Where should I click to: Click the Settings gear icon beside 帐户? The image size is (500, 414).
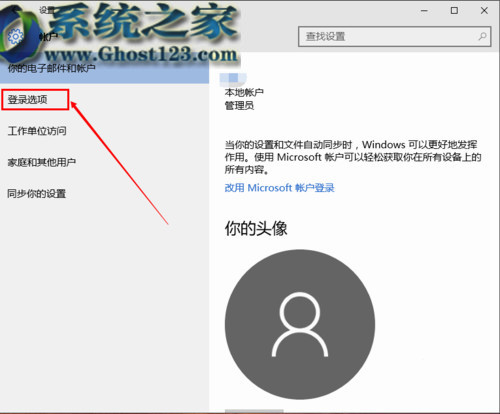pyautogui.click(x=15, y=37)
